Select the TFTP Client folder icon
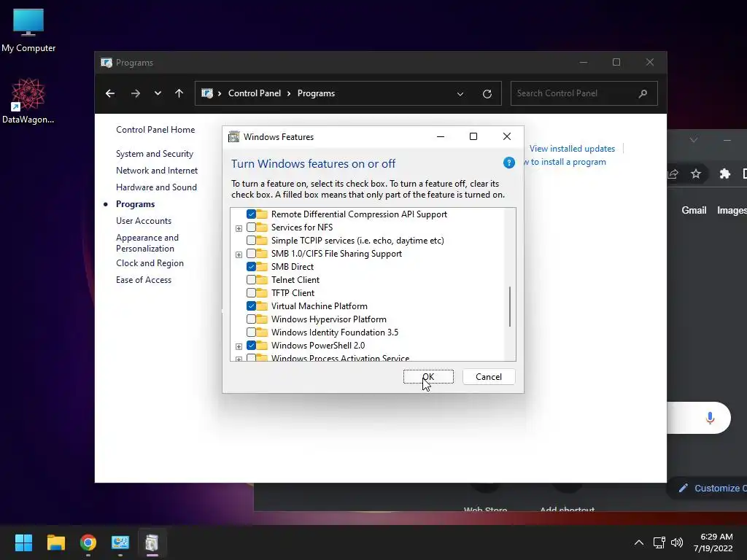The width and height of the screenshot is (747, 560). click(262, 293)
